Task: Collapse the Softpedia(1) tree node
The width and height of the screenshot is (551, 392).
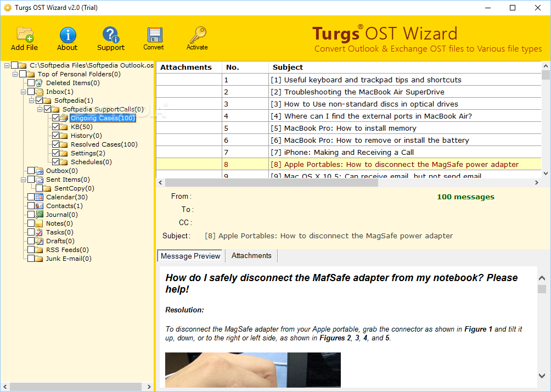Action: tap(31, 100)
